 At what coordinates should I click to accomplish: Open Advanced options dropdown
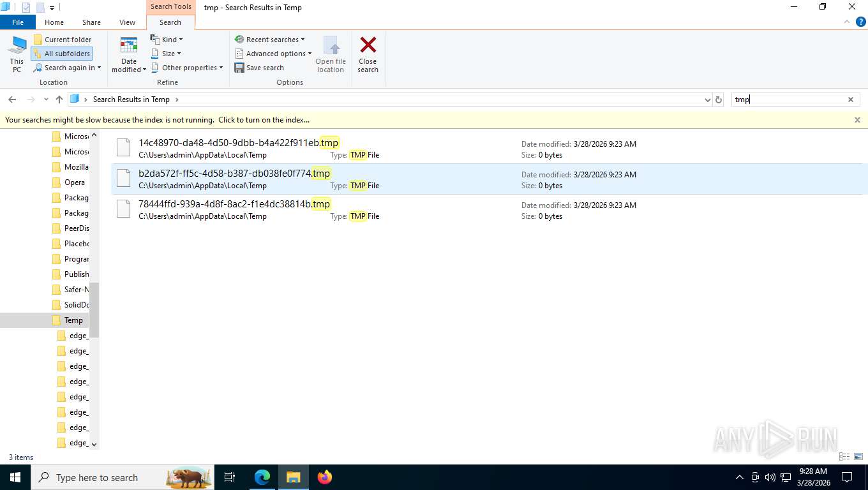[x=273, y=54]
